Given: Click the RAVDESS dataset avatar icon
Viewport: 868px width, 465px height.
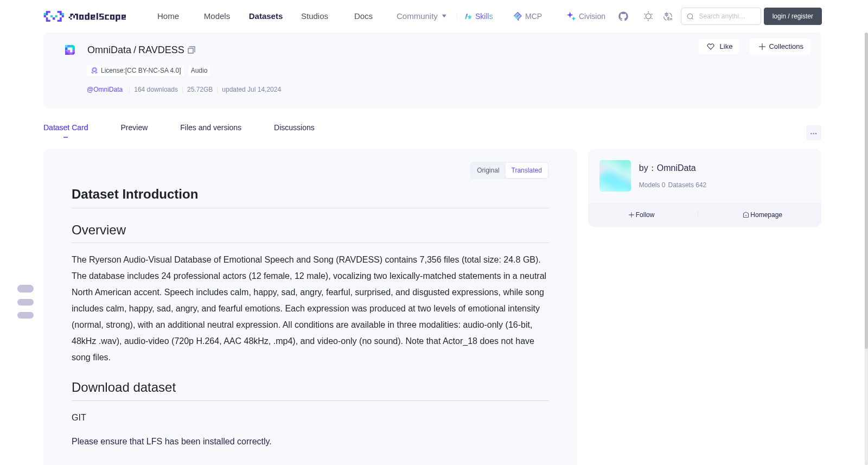Looking at the screenshot, I should point(70,50).
